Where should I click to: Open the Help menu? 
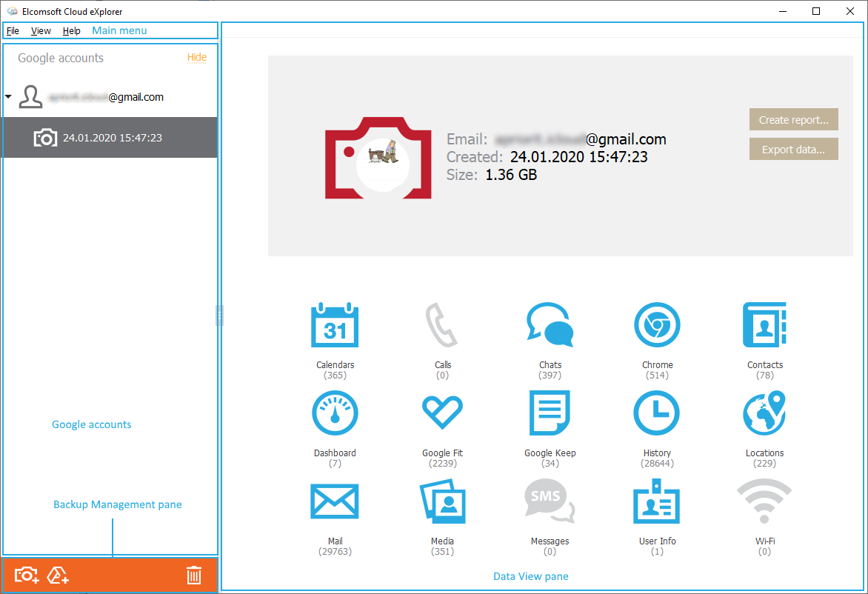tap(71, 31)
